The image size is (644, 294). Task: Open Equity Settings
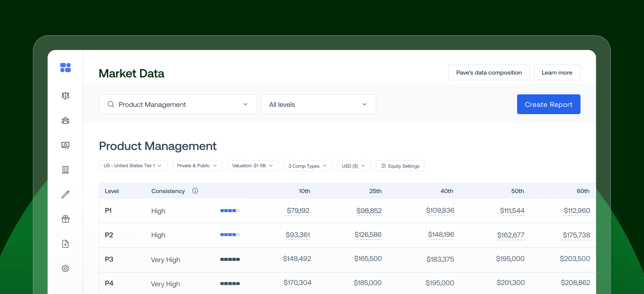400,166
